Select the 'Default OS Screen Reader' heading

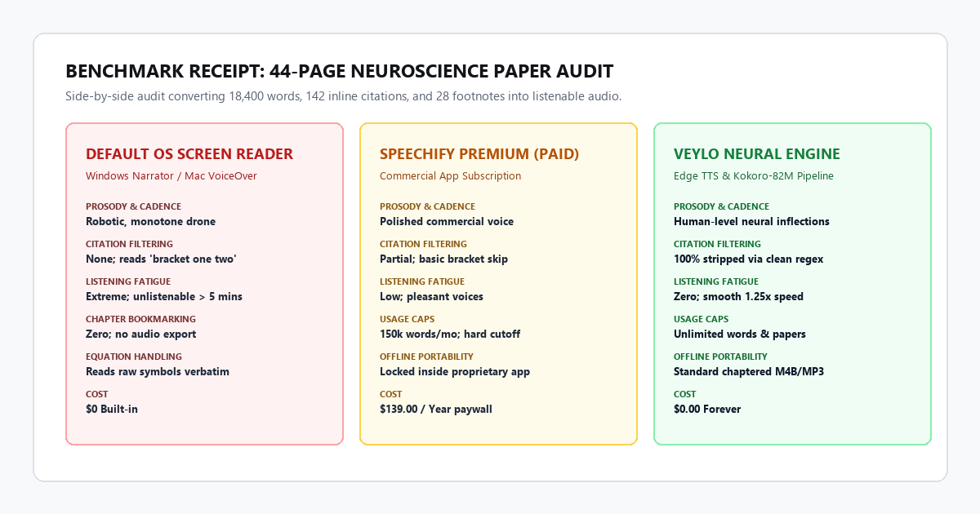click(x=189, y=154)
